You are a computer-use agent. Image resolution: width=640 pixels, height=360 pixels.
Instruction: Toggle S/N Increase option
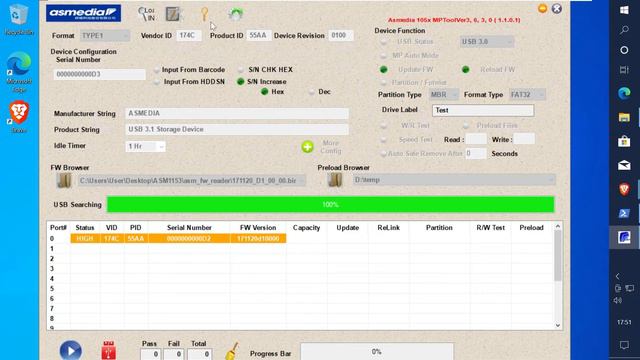click(x=240, y=82)
